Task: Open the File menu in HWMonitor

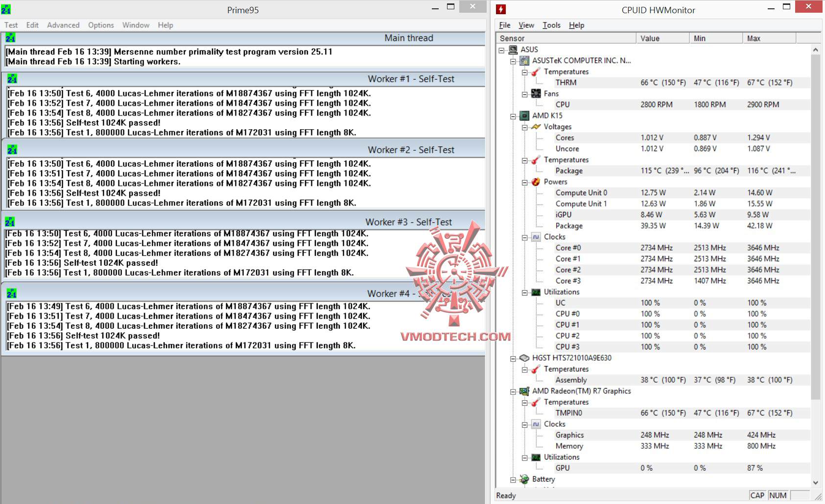Action: (x=505, y=25)
